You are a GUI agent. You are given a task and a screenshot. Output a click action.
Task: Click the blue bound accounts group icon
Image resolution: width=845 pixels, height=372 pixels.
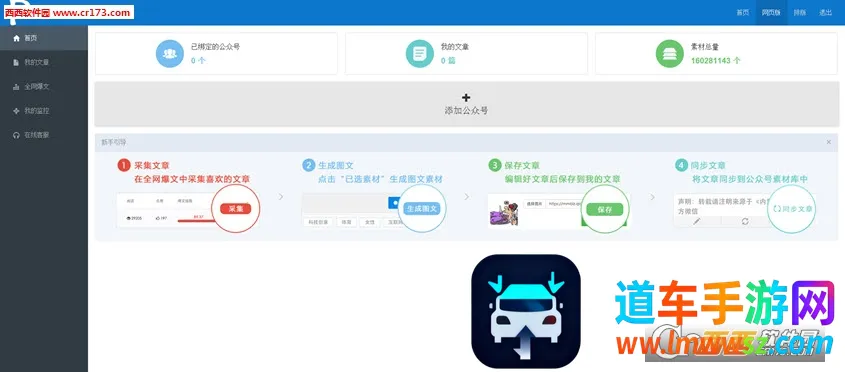tap(170, 53)
